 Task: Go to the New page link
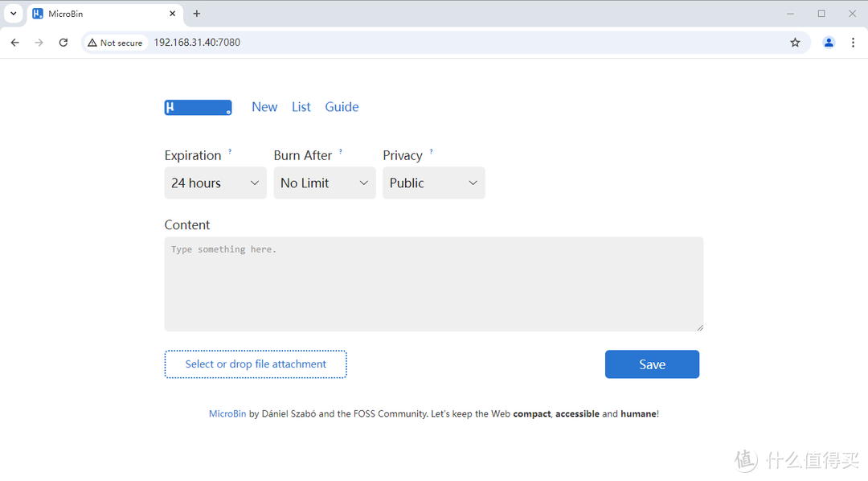264,107
